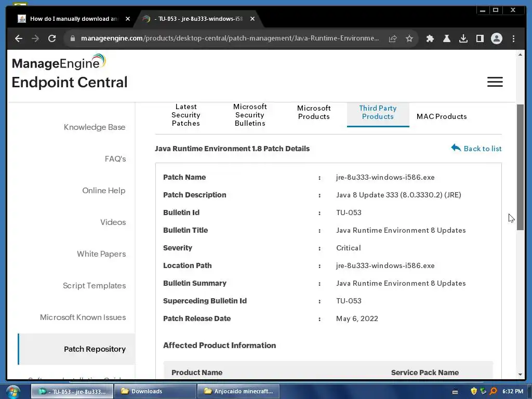This screenshot has width=532, height=399.
Task: Click 'Java 8 Update 333 (8.0.3330.2) (JRE)' text
Action: (398, 195)
